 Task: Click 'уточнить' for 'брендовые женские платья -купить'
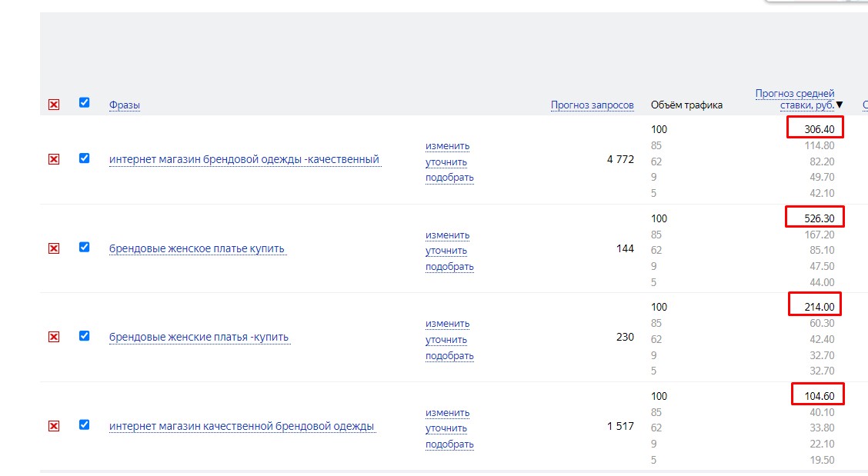point(446,340)
